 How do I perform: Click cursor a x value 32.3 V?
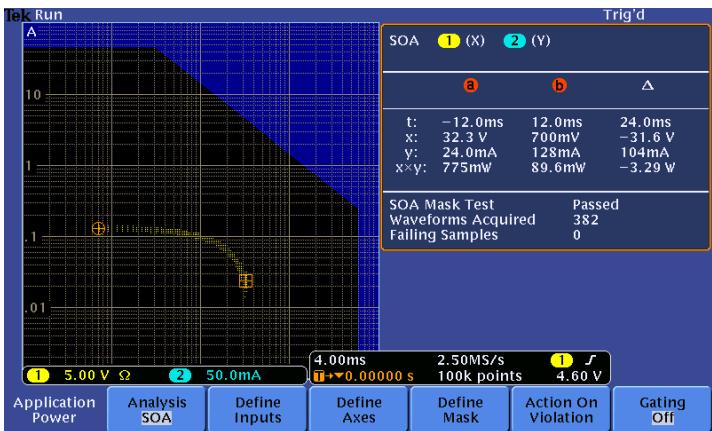coord(466,138)
